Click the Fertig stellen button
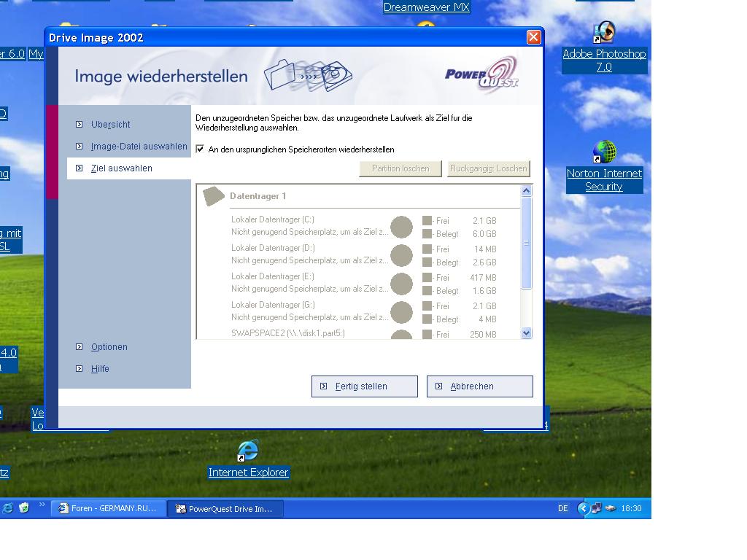The width and height of the screenshot is (747, 560). (x=365, y=386)
